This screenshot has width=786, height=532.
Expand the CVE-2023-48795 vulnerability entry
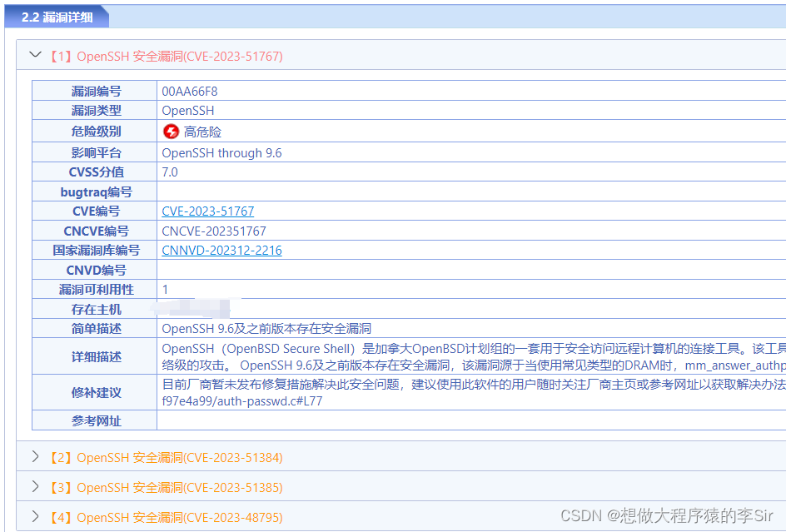pos(35,516)
